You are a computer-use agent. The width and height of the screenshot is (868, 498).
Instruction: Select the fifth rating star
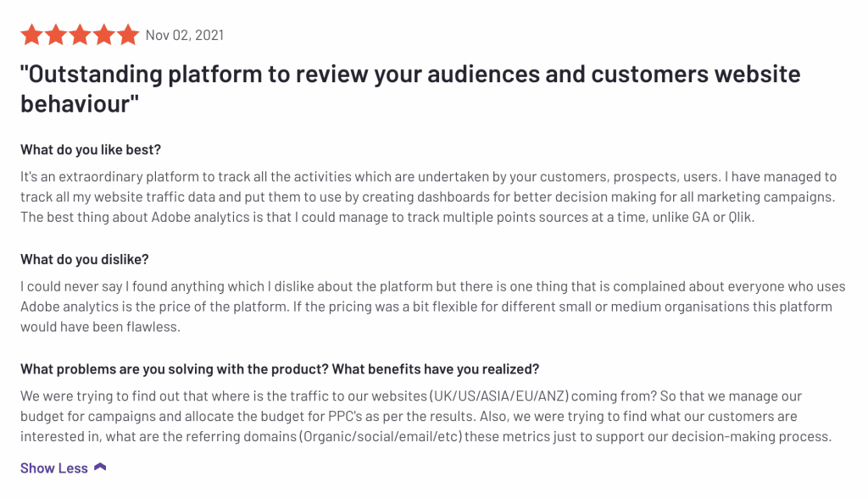pyautogui.click(x=127, y=35)
